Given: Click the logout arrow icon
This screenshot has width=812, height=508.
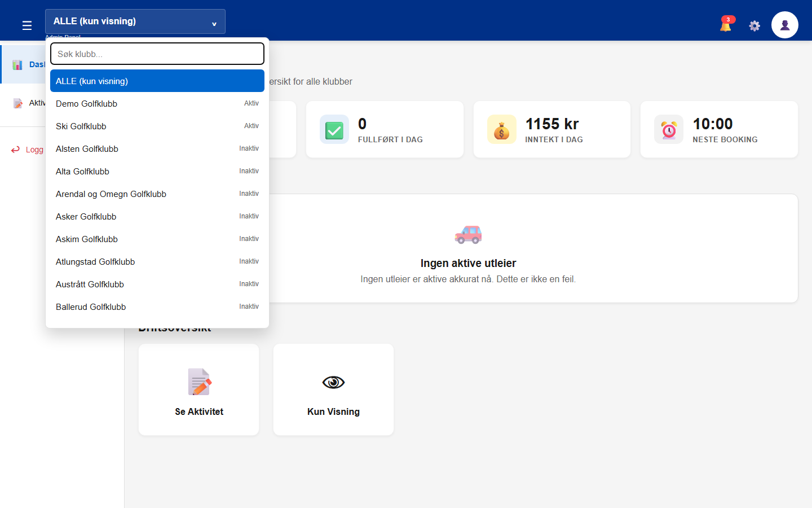Looking at the screenshot, I should point(16,150).
